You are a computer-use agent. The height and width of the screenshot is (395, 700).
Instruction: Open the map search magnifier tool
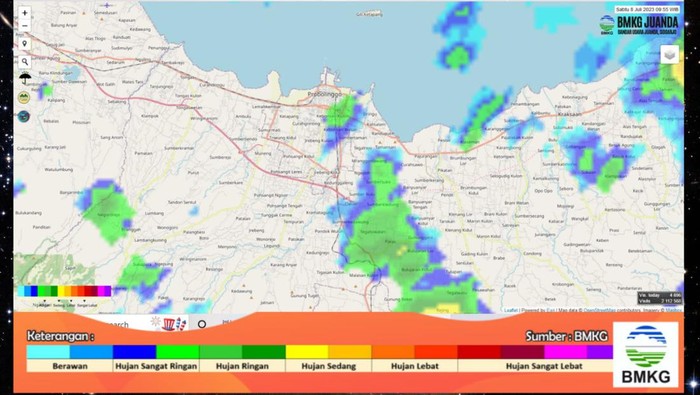click(x=25, y=62)
